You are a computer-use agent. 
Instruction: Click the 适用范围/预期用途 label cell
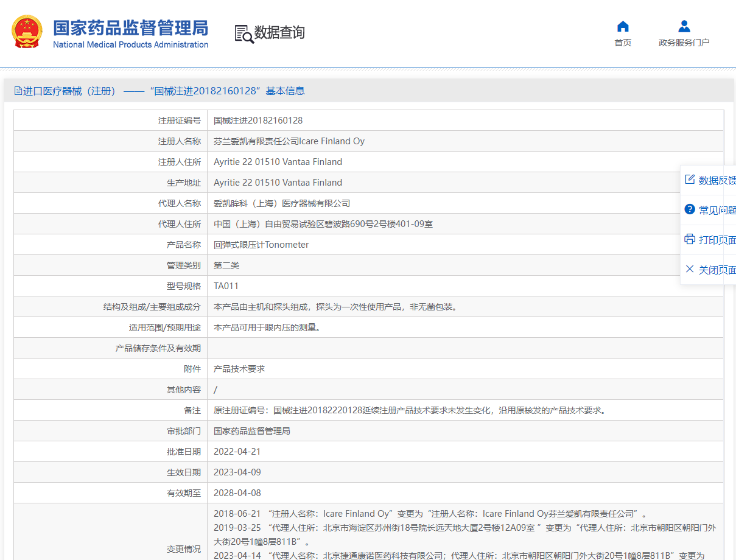[x=111, y=327]
